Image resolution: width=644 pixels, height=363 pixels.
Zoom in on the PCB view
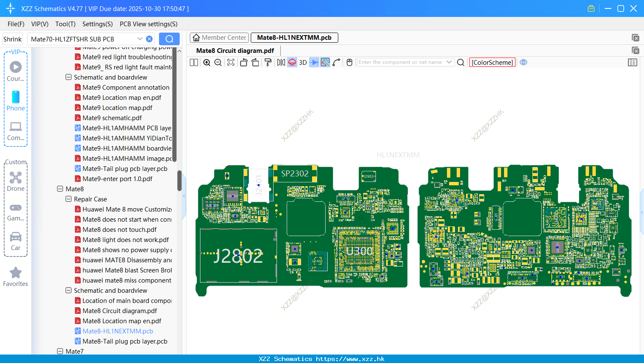click(x=207, y=62)
